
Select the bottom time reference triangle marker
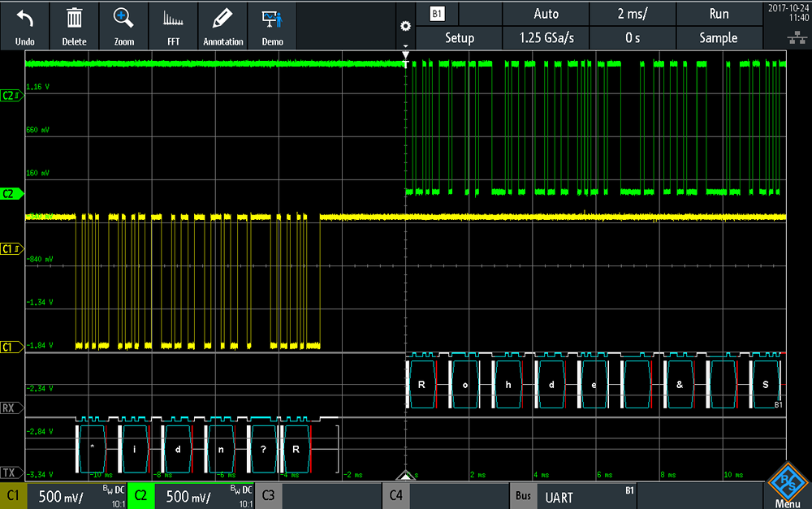(405, 476)
